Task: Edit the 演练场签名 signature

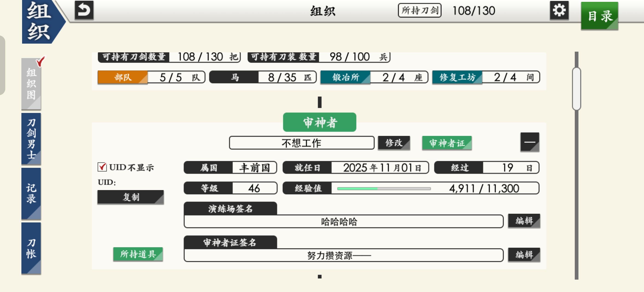Action: click(x=524, y=221)
